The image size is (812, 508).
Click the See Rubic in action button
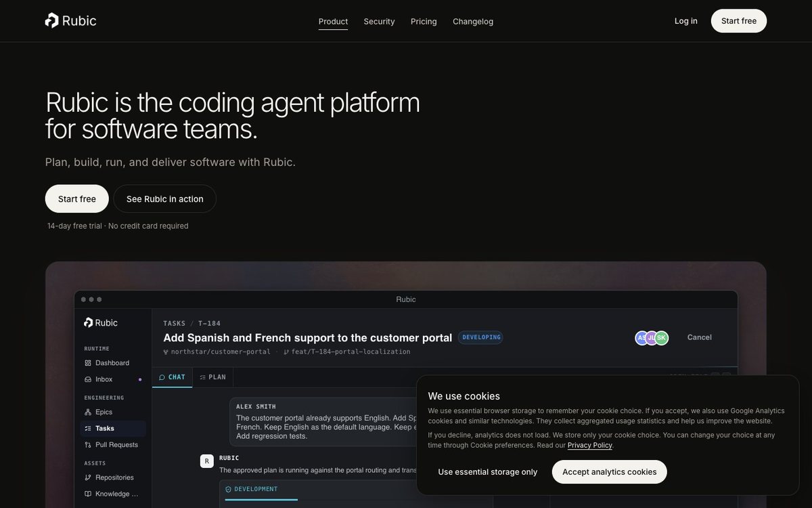coord(165,198)
